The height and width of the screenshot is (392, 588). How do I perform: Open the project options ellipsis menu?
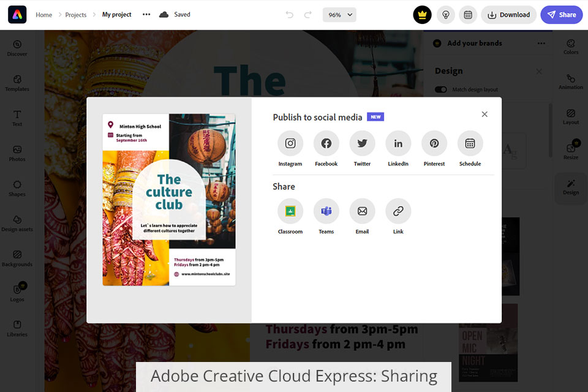click(x=146, y=15)
